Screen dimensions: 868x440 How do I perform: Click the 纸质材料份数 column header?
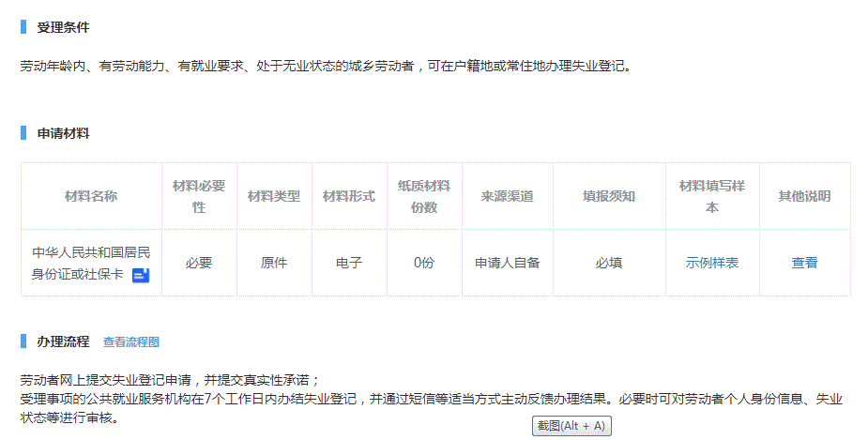click(424, 196)
